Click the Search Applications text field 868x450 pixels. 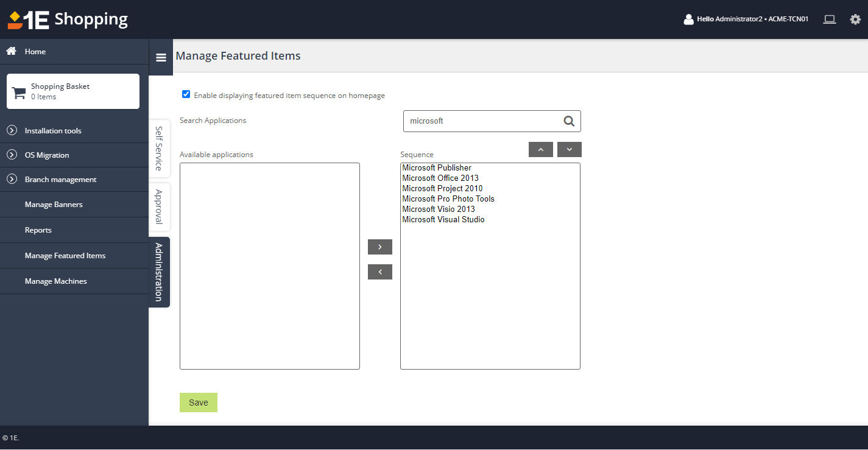(x=481, y=121)
